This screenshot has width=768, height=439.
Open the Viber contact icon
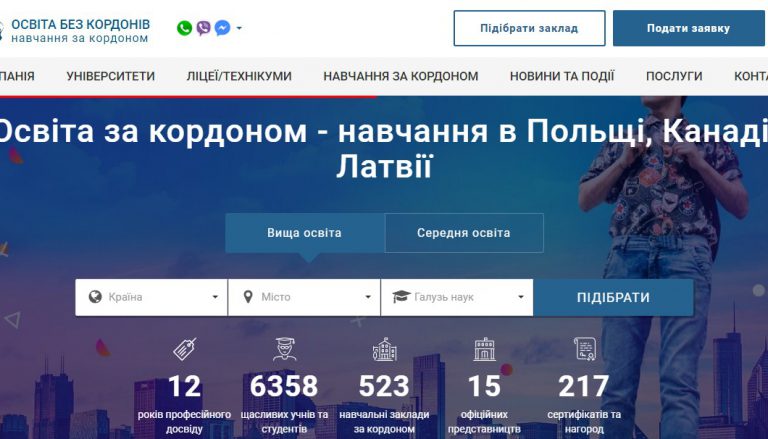point(203,28)
